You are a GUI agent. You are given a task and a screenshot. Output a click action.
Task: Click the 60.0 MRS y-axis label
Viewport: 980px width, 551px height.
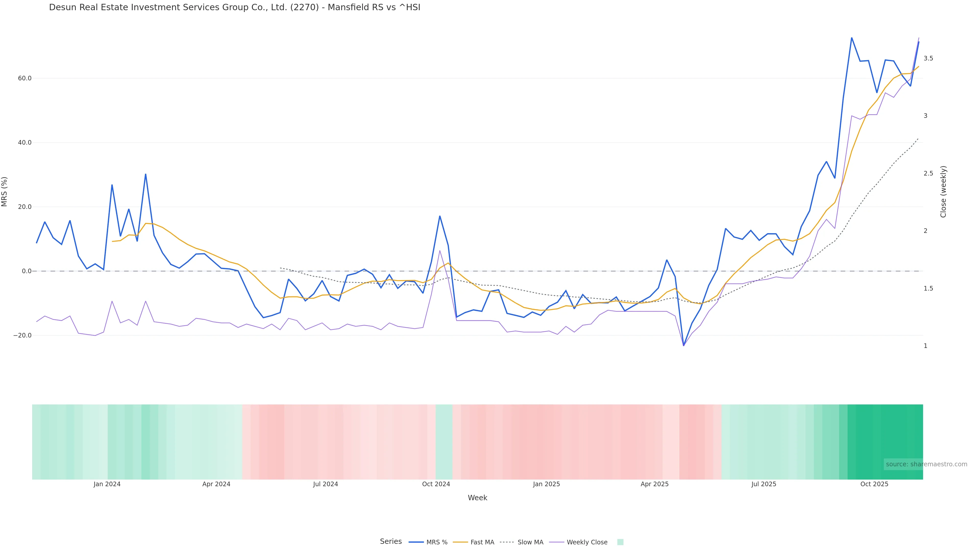click(x=24, y=78)
